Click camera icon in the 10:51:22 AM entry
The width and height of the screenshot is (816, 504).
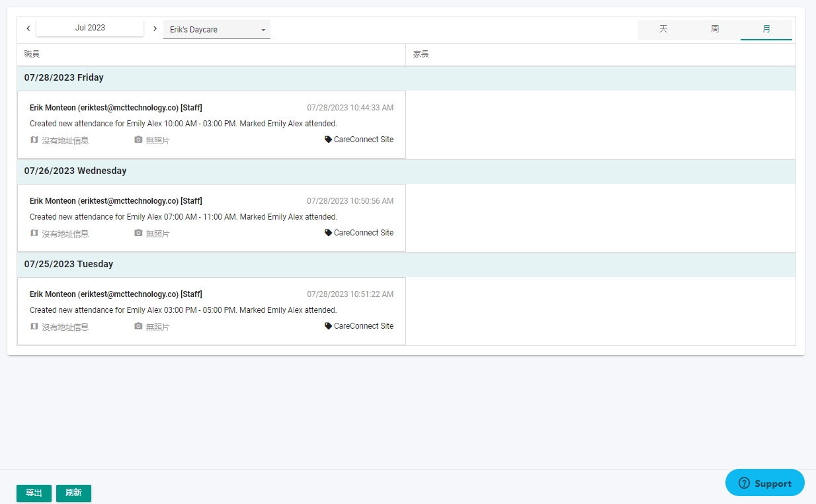click(138, 327)
